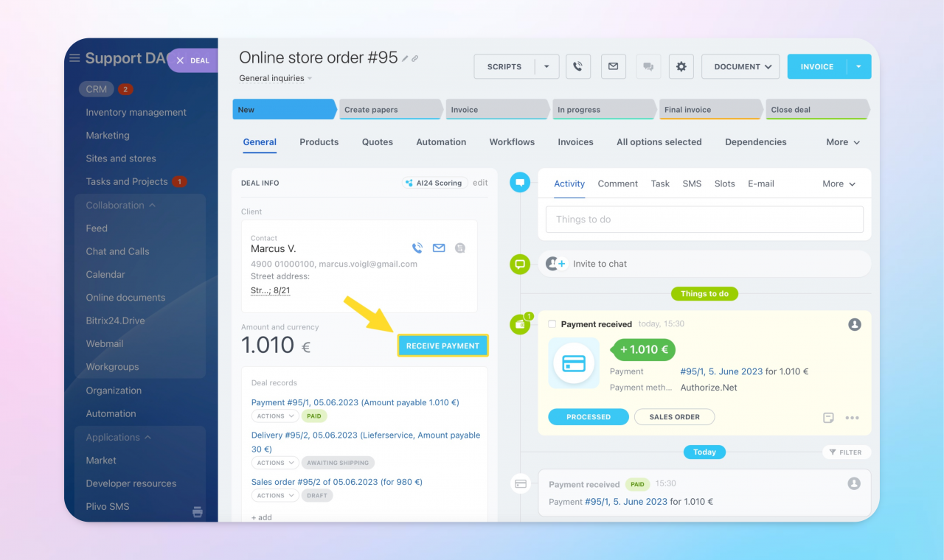Viewport: 944px width, 560px height.
Task: Message Marcus V. via chat icon
Action: 460,248
